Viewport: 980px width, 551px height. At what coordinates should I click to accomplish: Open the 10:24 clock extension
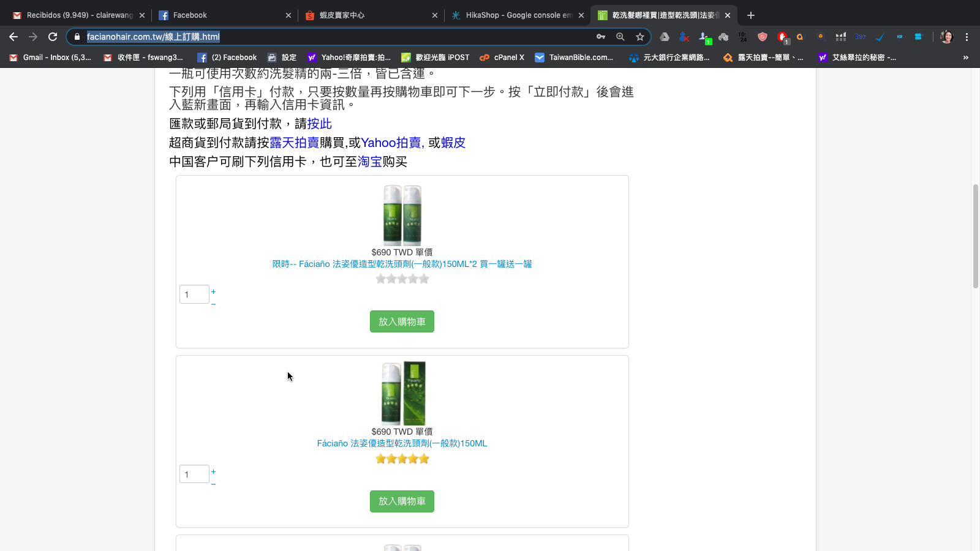click(x=743, y=37)
